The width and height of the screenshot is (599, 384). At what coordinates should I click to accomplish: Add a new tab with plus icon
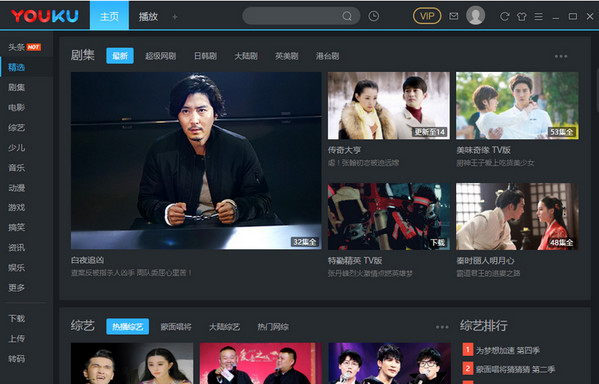(175, 17)
